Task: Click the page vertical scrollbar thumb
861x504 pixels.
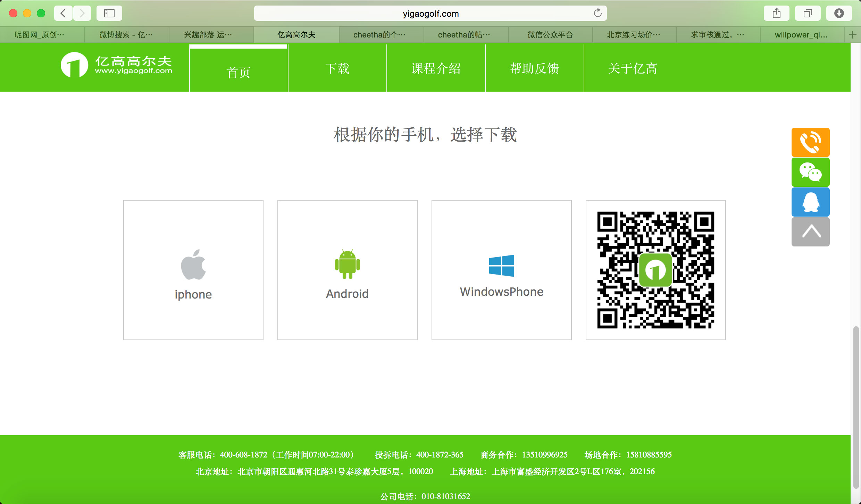Action: [856, 408]
